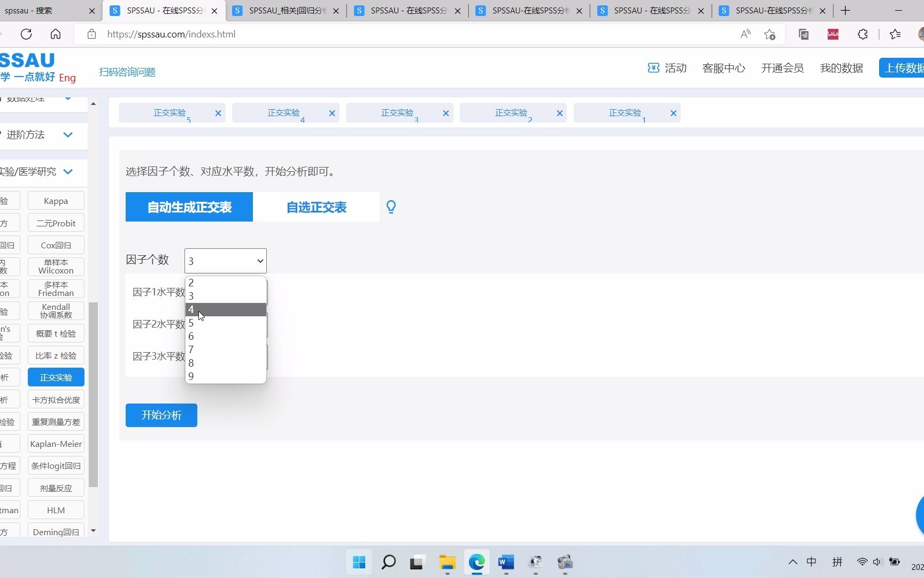The image size is (924, 578).
Task: Reload the page with the refresh icon
Action: [26, 34]
